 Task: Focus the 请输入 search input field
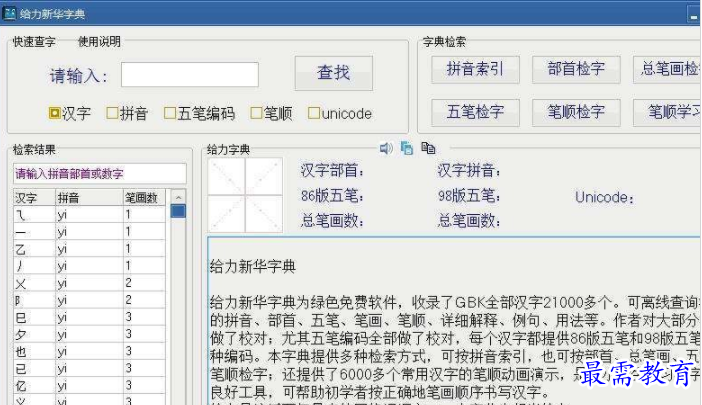pyautogui.click(x=190, y=74)
